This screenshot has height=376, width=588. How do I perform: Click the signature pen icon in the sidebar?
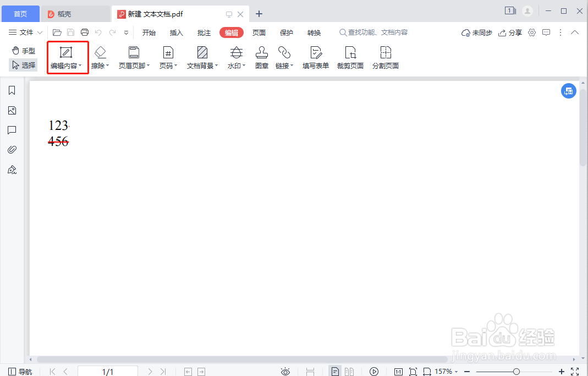point(12,170)
